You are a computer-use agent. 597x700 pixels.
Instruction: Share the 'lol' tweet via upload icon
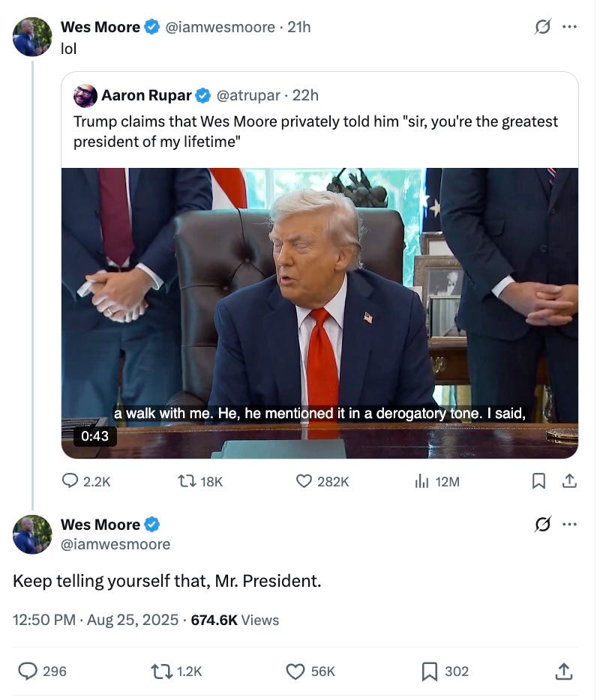tap(568, 481)
